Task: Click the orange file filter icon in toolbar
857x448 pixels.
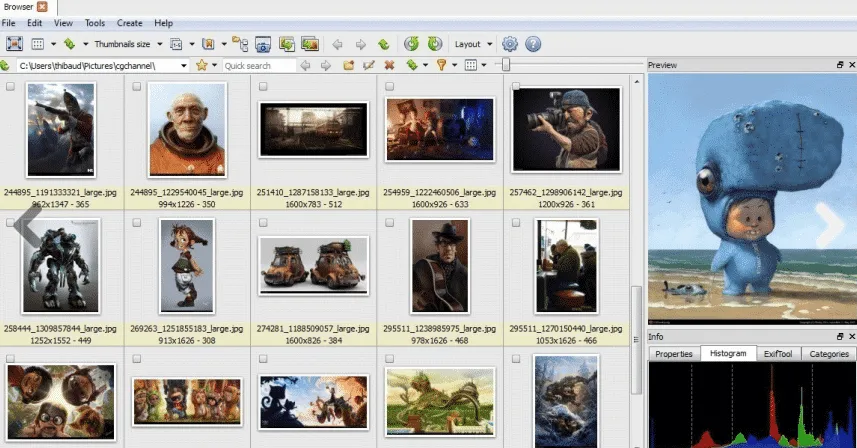Action: tap(208, 44)
